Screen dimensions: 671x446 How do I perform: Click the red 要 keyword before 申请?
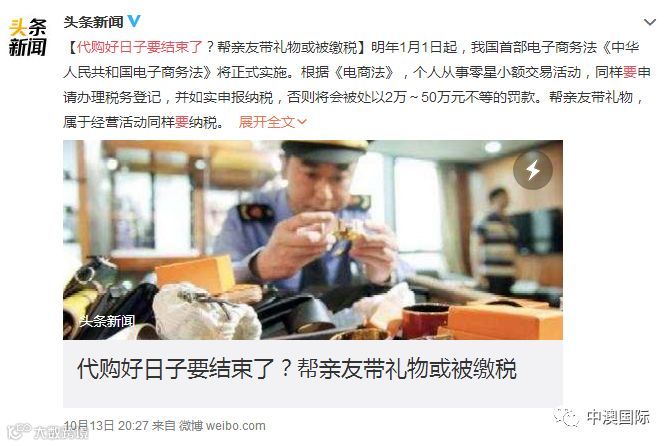coord(630,72)
